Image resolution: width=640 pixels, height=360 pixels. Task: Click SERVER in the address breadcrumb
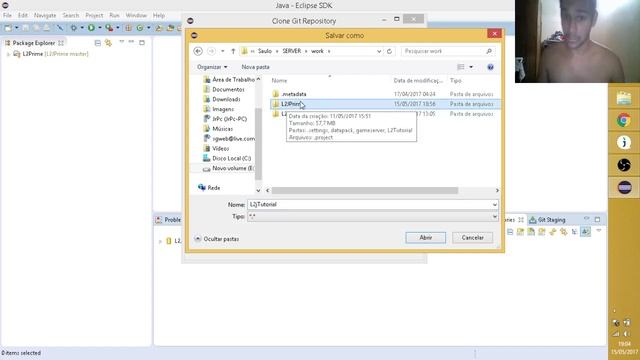click(x=291, y=51)
